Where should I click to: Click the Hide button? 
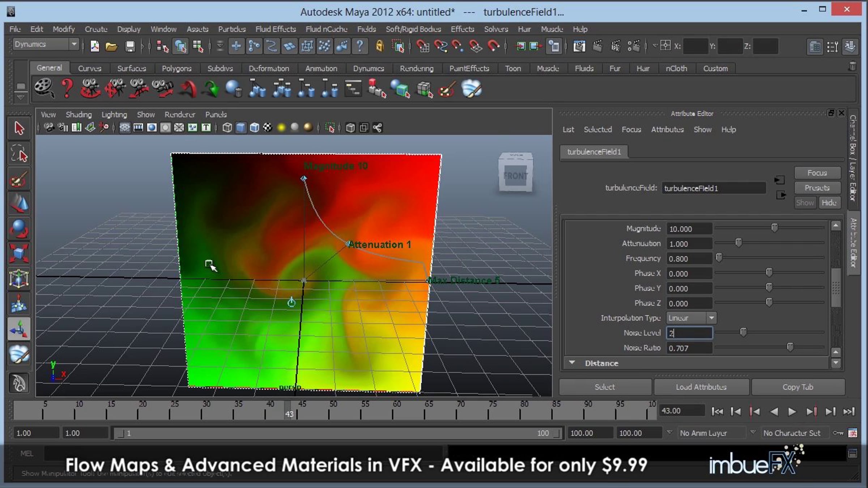pyautogui.click(x=829, y=203)
